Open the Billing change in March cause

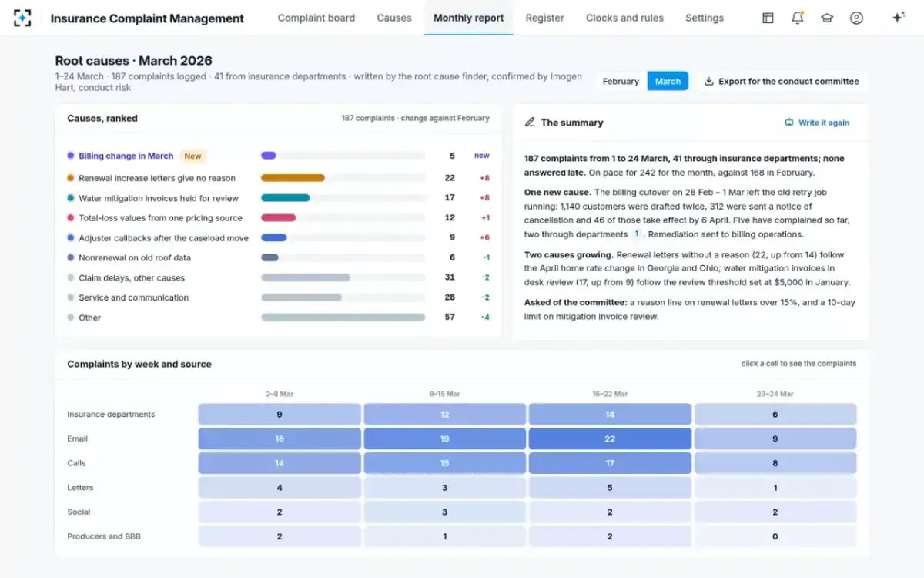click(126, 156)
